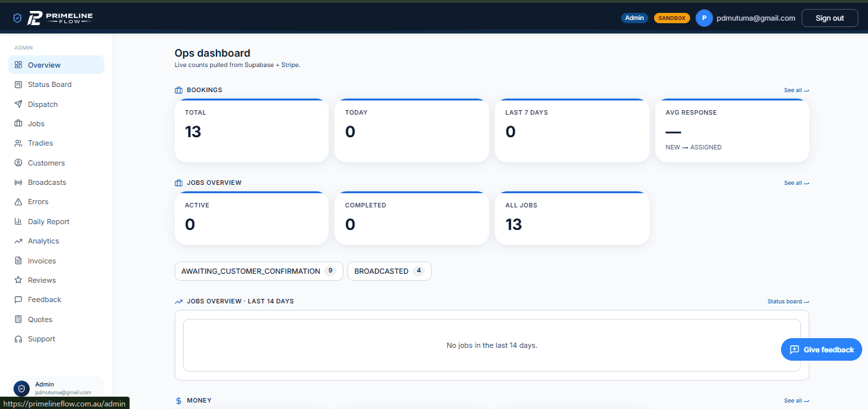Click the pdmutuma@gmail.com email in header
The height and width of the screenshot is (409, 868).
click(x=756, y=18)
